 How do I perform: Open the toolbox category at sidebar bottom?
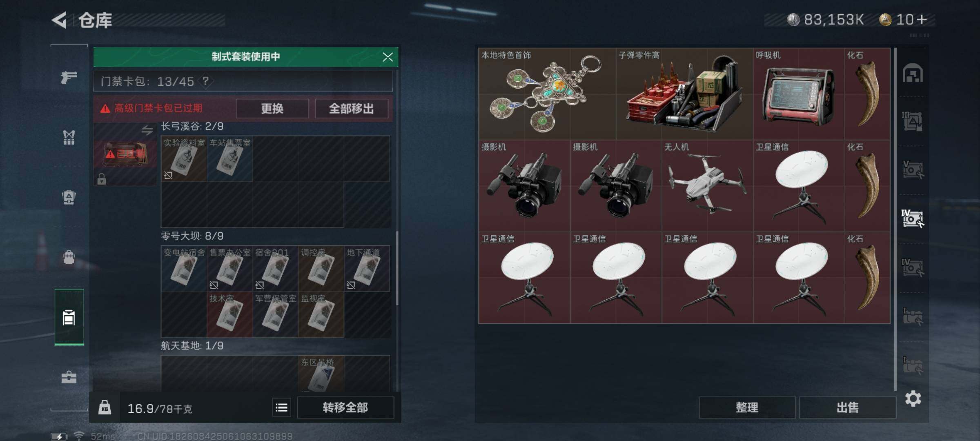(x=69, y=377)
